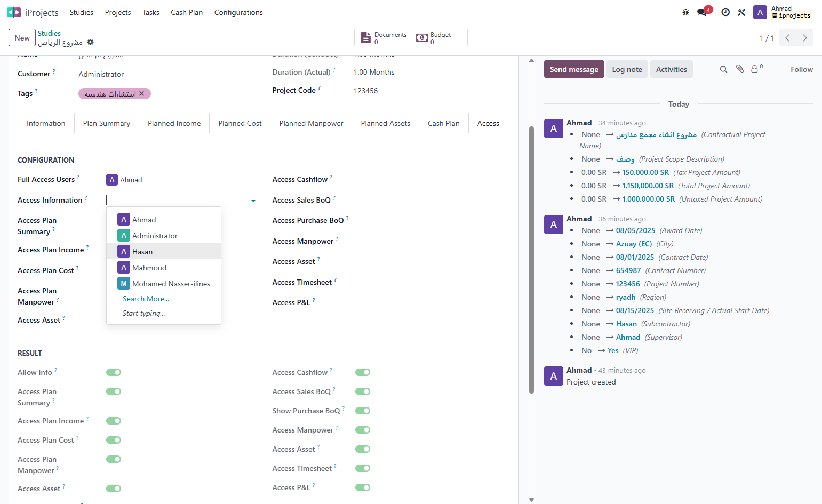Click the New button
Viewport: 822px width, 504px height.
(x=22, y=38)
